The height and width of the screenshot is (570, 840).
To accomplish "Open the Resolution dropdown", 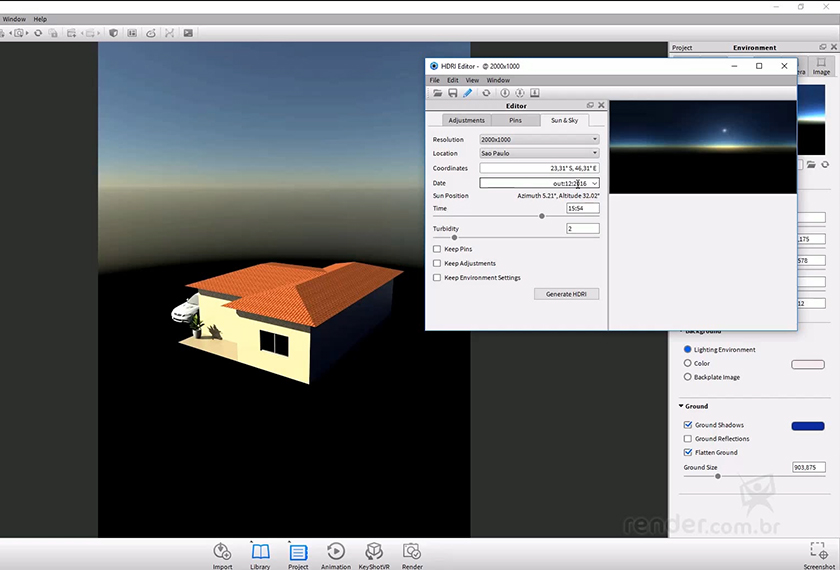I will 539,140.
